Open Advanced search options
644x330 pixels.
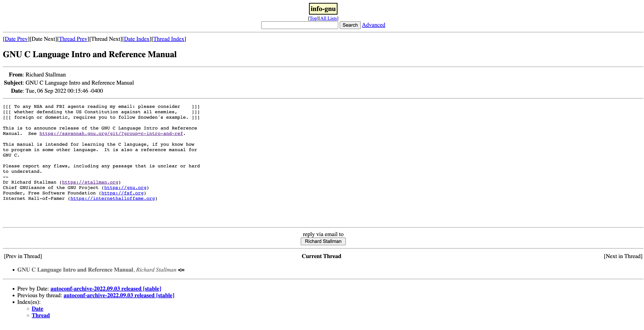point(373,25)
